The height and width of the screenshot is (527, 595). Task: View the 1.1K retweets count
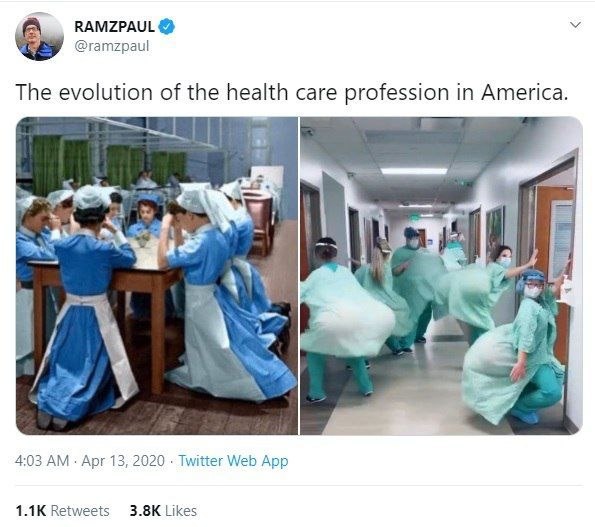click(x=31, y=511)
